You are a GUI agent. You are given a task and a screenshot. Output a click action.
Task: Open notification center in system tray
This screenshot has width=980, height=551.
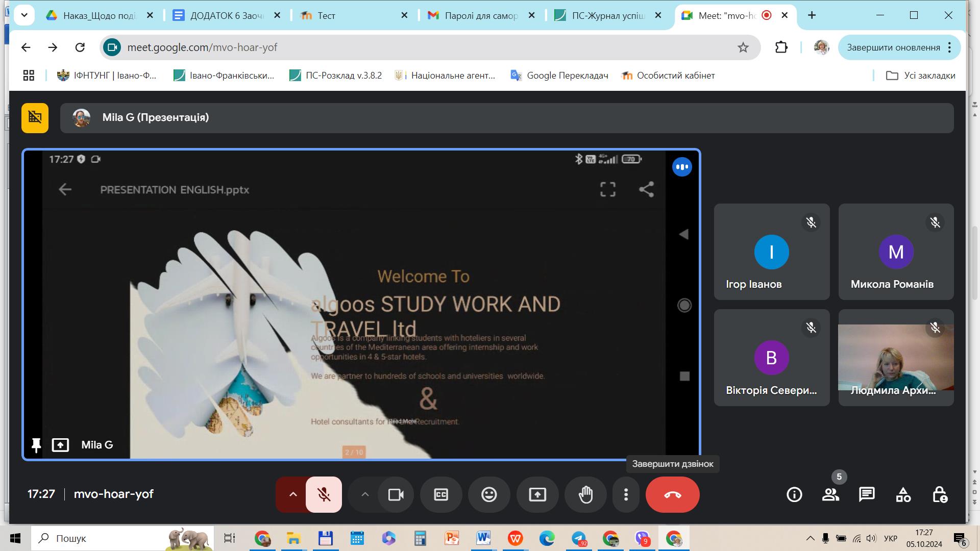(x=960, y=538)
